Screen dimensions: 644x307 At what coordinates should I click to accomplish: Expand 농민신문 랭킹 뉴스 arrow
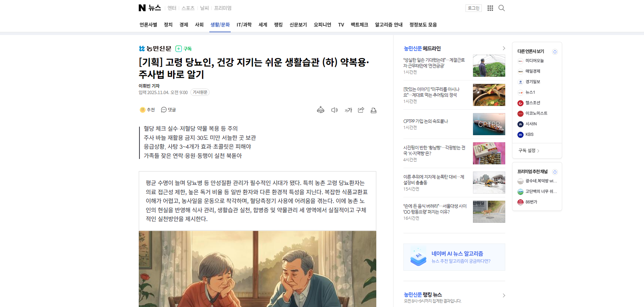504,295
